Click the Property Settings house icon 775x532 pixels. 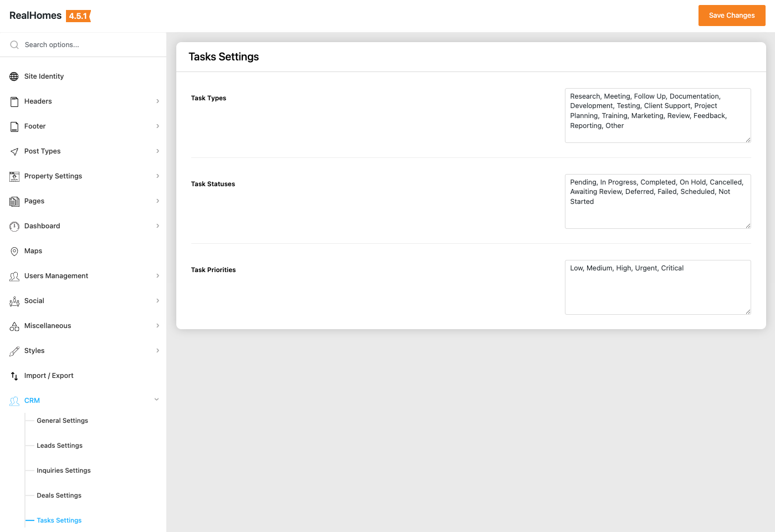(x=14, y=176)
